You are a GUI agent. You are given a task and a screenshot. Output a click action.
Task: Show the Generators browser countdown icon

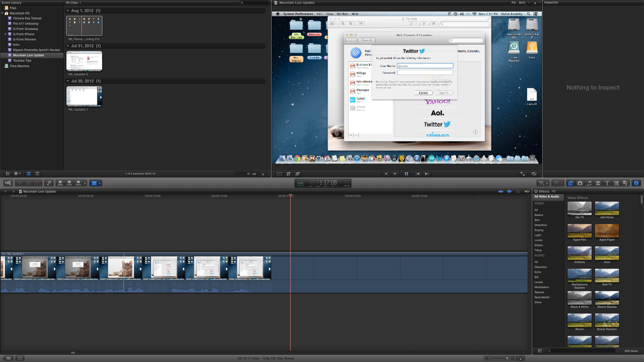(616, 183)
